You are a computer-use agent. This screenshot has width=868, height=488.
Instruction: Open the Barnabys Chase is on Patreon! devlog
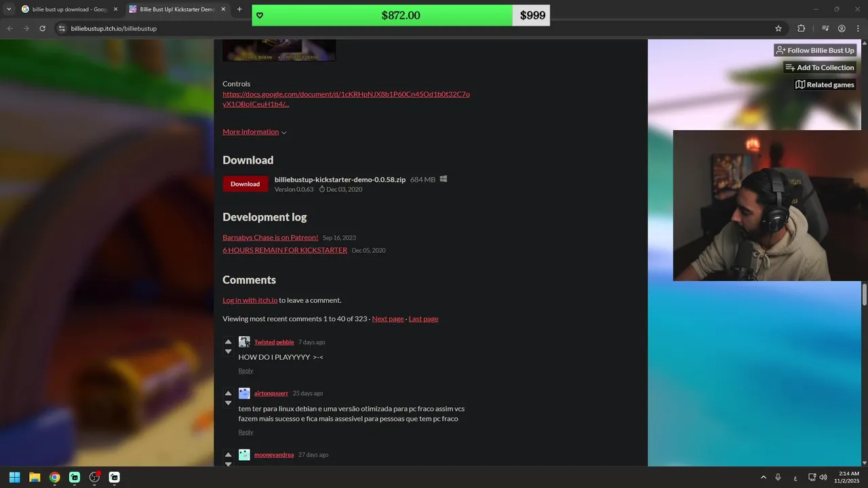point(270,237)
